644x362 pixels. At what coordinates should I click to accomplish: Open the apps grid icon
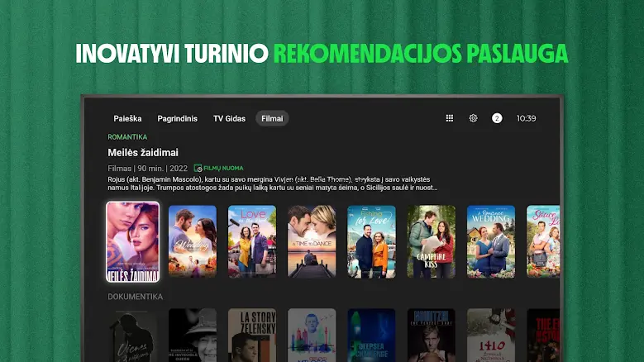point(450,118)
